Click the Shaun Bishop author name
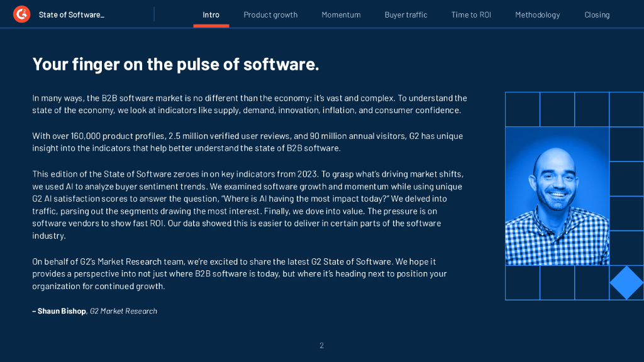 coord(61,311)
